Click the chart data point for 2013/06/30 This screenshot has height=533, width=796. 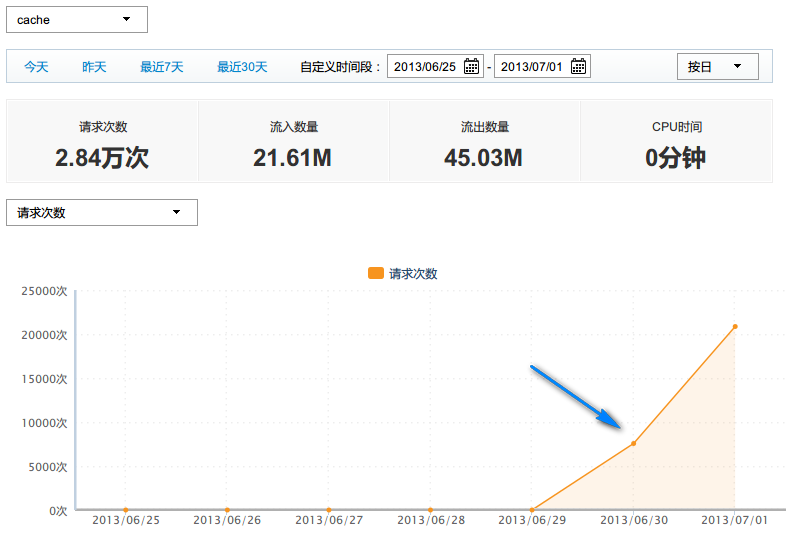634,443
